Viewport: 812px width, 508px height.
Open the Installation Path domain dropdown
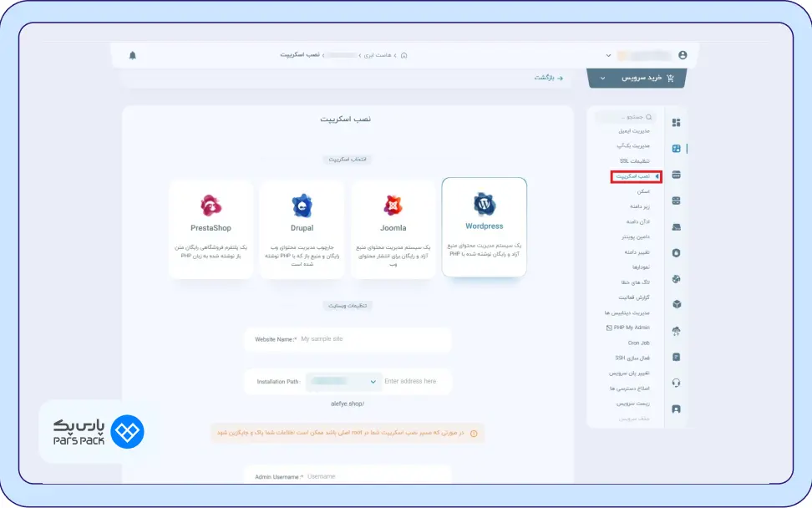click(344, 382)
